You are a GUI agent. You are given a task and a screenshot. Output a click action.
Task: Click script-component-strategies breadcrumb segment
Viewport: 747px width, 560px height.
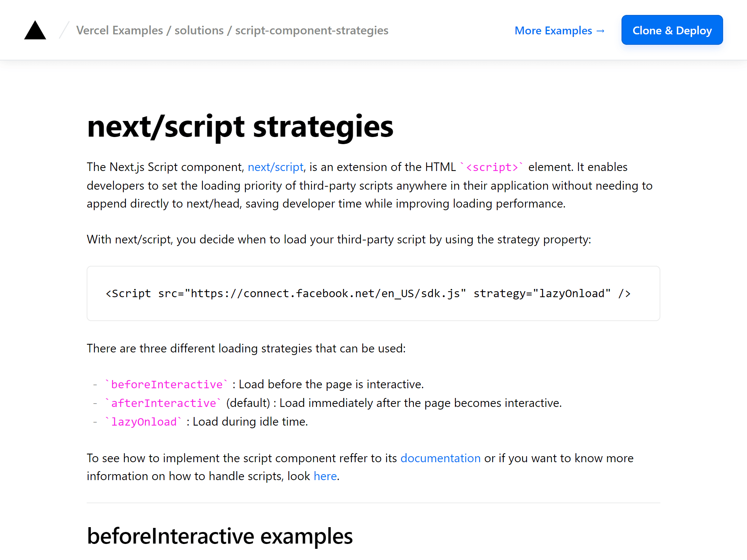pos(311,31)
